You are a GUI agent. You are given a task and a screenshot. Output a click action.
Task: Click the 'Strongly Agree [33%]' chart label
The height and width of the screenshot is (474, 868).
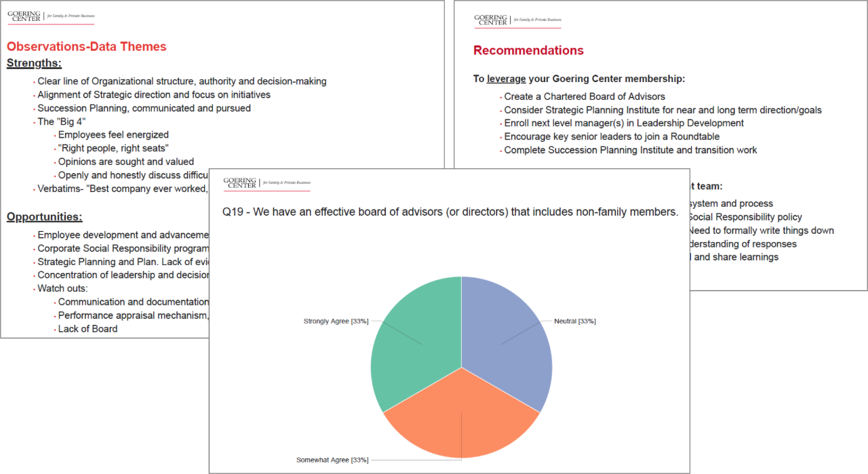click(336, 321)
